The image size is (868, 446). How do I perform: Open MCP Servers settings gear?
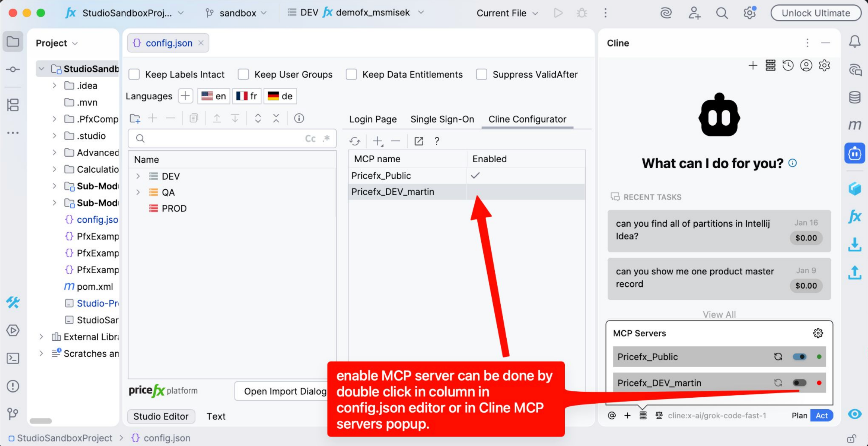(x=818, y=333)
